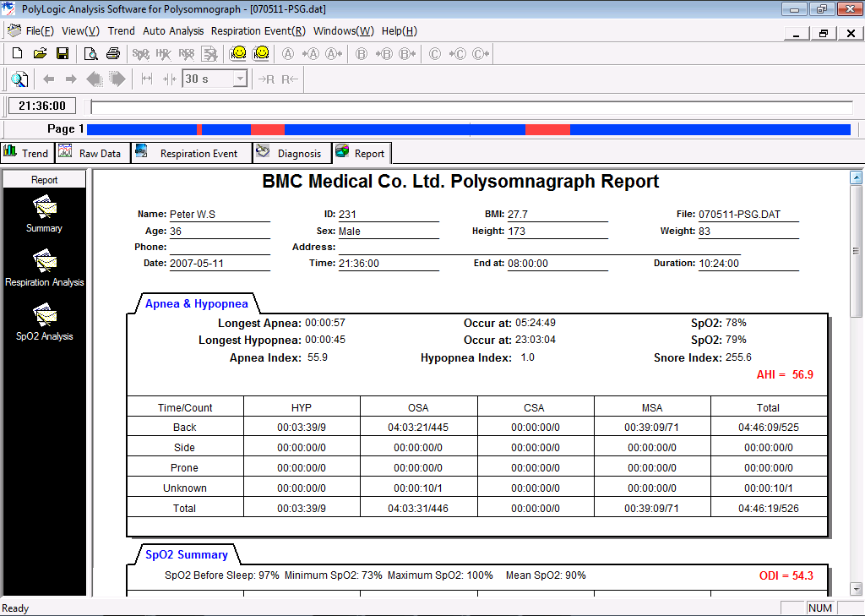Open the Trend menu
This screenshot has height=616, width=865.
tap(122, 31)
